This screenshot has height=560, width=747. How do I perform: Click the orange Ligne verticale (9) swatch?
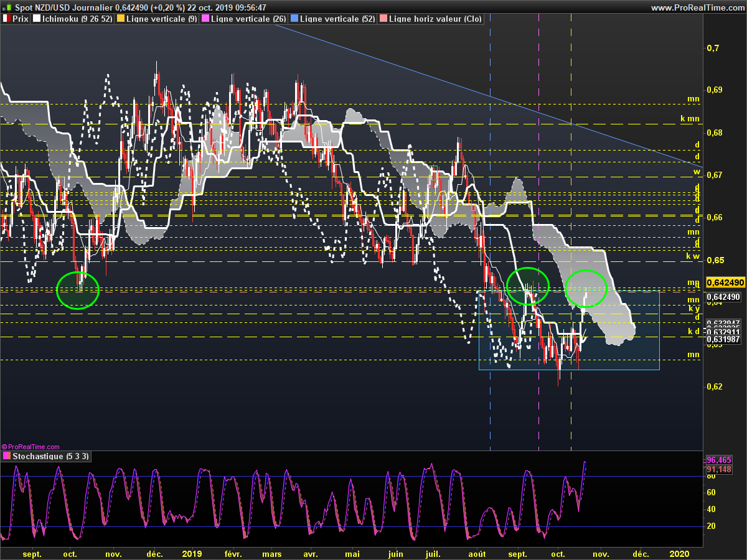(121, 19)
